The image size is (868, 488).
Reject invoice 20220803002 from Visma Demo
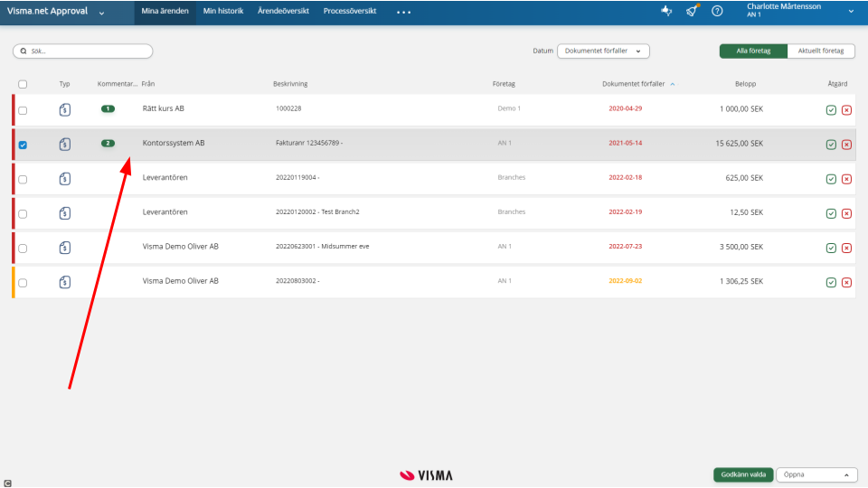click(846, 282)
